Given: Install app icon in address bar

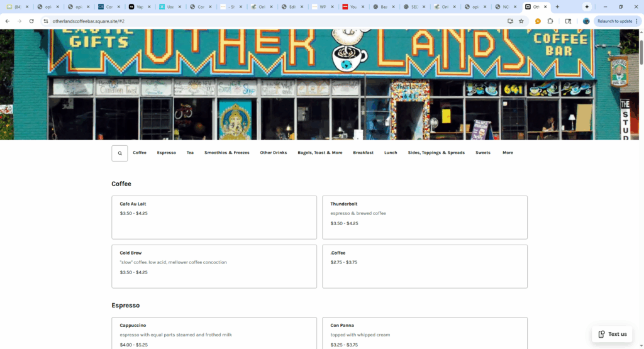Looking at the screenshot, I should click(x=510, y=21).
